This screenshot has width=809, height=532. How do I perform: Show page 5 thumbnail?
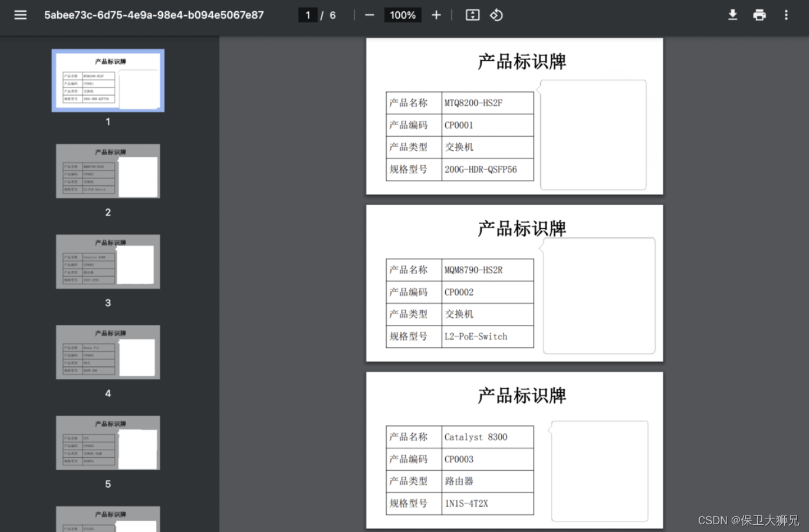pos(108,443)
